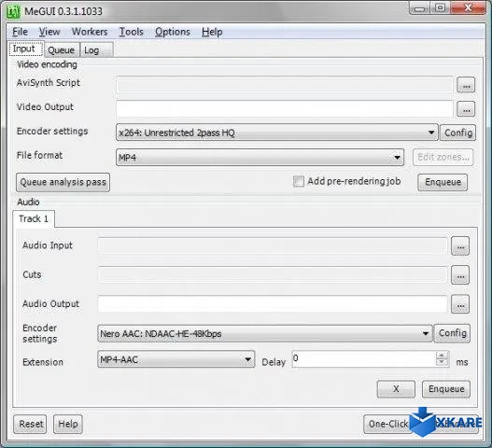
Task: Select the Track 1 audio tab
Action: tap(34, 218)
